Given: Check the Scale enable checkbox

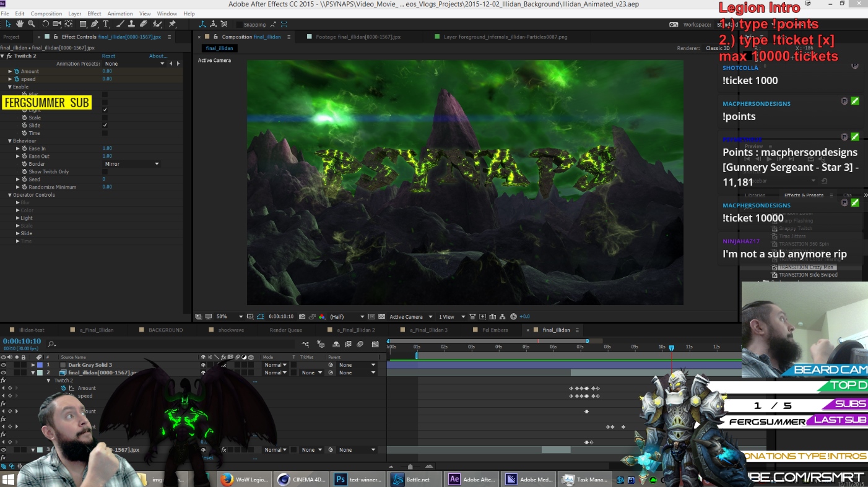Looking at the screenshot, I should click(105, 118).
